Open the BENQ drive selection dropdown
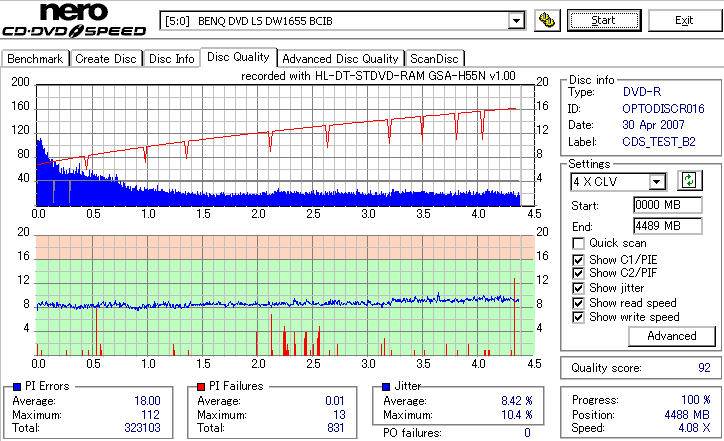Viewport: 724px width, 441px height. [516, 21]
